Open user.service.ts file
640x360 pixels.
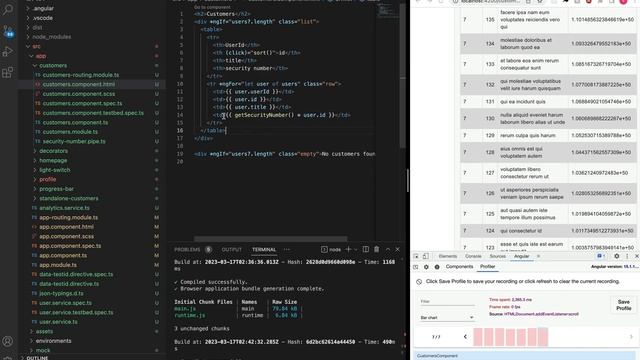[x=58, y=322]
